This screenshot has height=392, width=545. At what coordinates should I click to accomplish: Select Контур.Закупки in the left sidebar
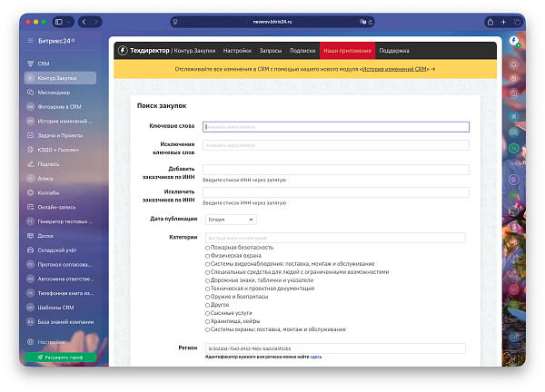point(60,78)
